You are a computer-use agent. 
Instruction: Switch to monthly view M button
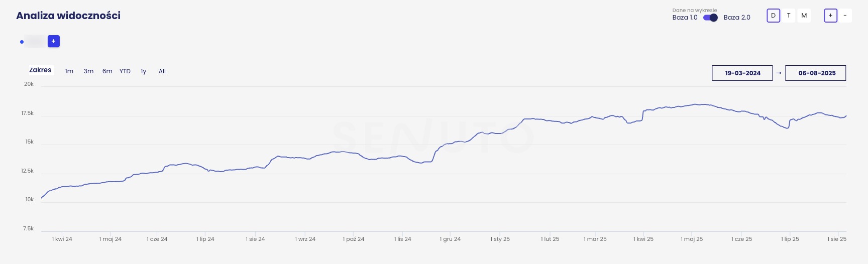pyautogui.click(x=804, y=16)
